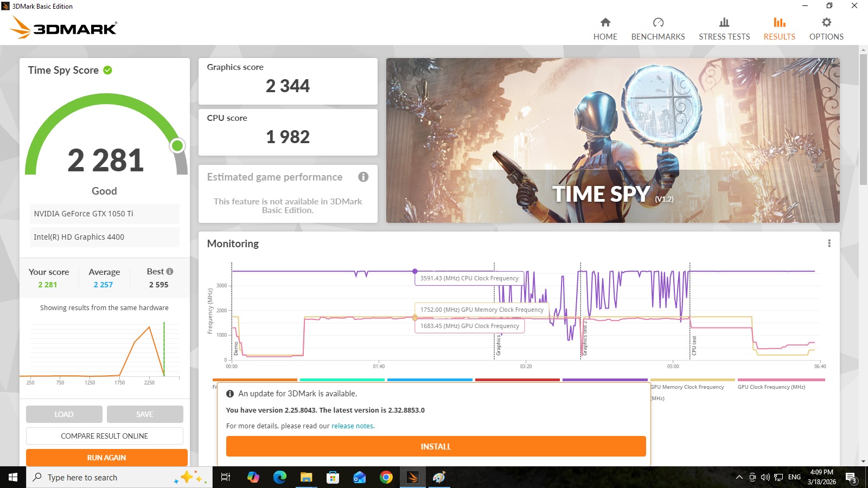Show hidden system tray icons
The image size is (868, 488).
(739, 477)
